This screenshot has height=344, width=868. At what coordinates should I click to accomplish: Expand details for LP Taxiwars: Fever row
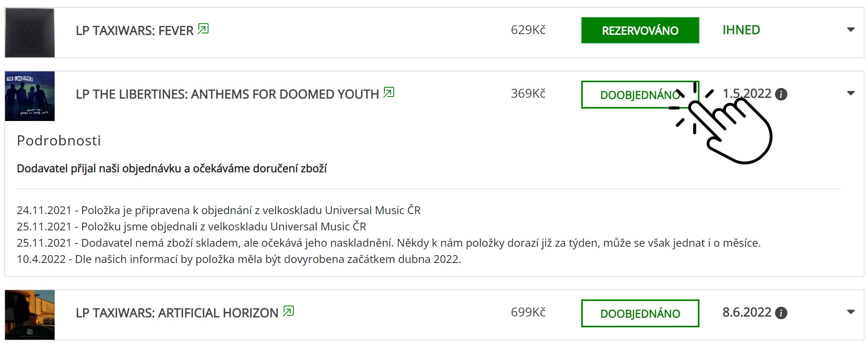pyautogui.click(x=851, y=30)
